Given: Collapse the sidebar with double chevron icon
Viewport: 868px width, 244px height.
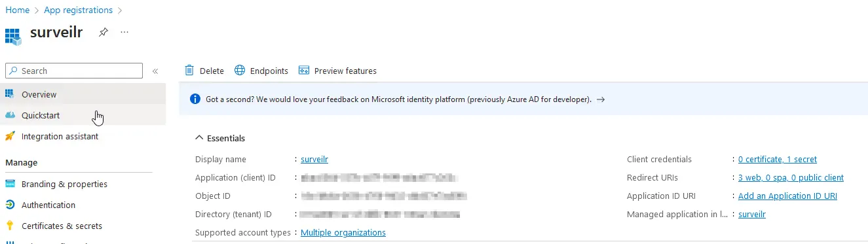Looking at the screenshot, I should (155, 71).
